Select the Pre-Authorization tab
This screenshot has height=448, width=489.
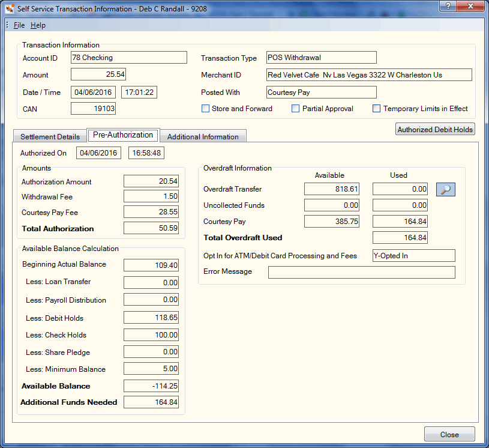(x=123, y=135)
